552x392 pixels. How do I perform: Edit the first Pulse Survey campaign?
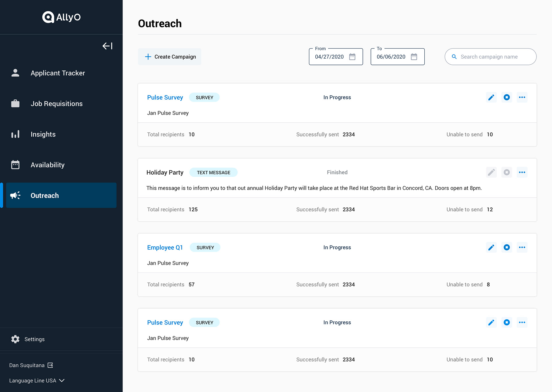click(x=491, y=97)
